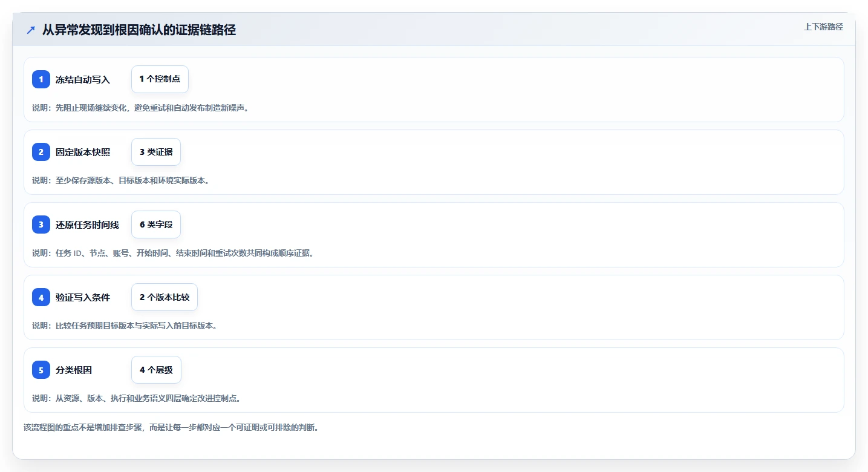
Task: Click the 6 类字段 pill
Action: [x=156, y=225]
